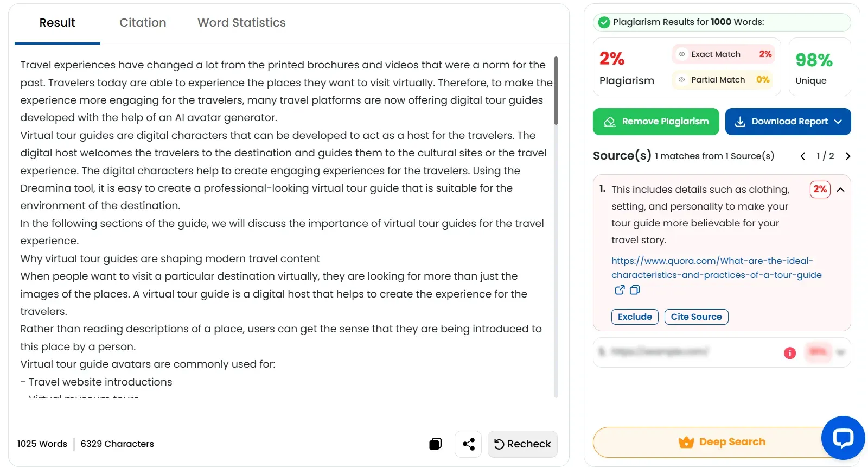Open the chat support bubble
This screenshot has width=868, height=467.
843,438
